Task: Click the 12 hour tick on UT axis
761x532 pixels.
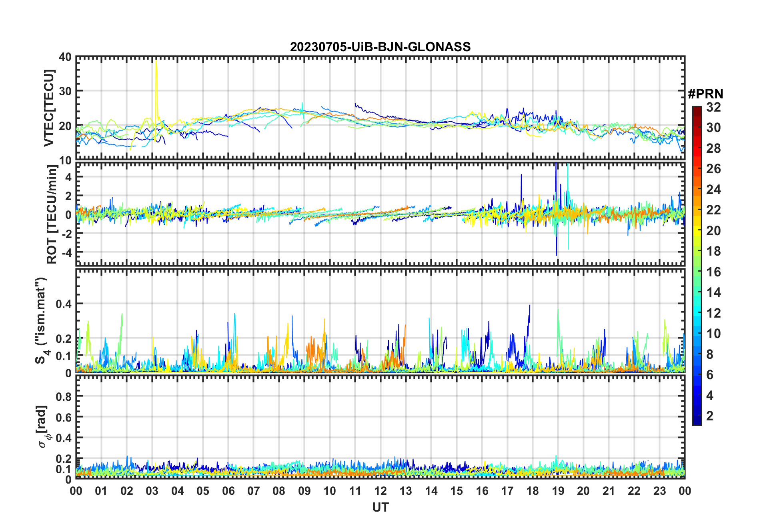Action: point(380,491)
